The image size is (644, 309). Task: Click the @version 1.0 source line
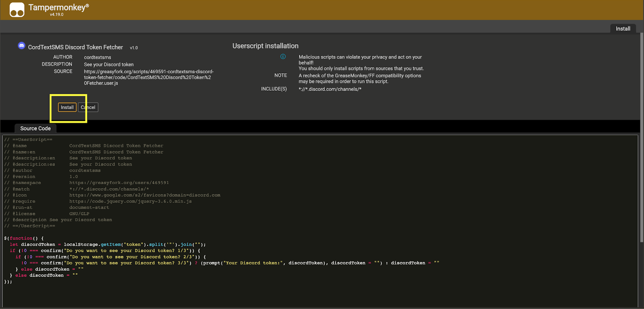pyautogui.click(x=41, y=177)
